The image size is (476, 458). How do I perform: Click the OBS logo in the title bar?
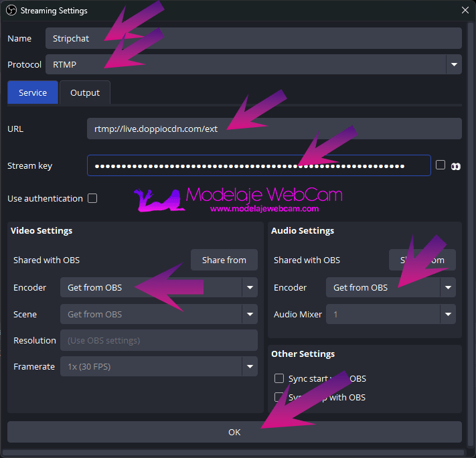coord(11,10)
